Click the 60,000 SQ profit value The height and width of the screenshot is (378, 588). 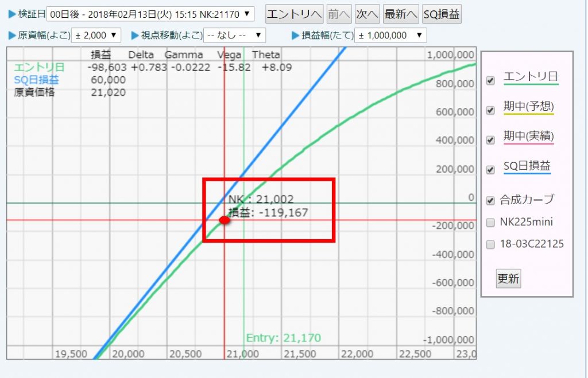point(109,80)
